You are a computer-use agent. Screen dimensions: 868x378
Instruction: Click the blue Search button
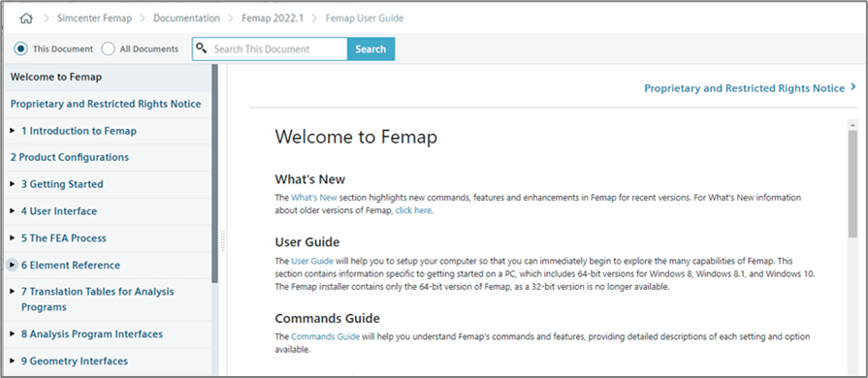tap(370, 48)
